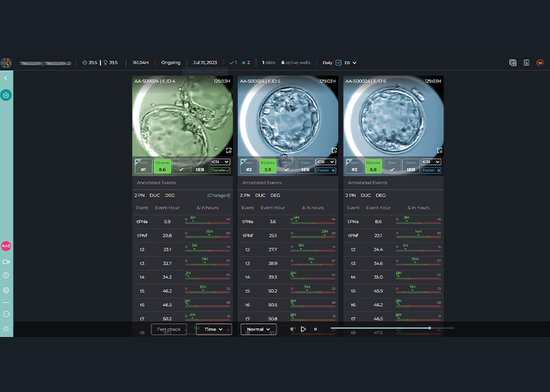Go to the Home icon in sidebar
550x392 pixels.
(x=6, y=95)
